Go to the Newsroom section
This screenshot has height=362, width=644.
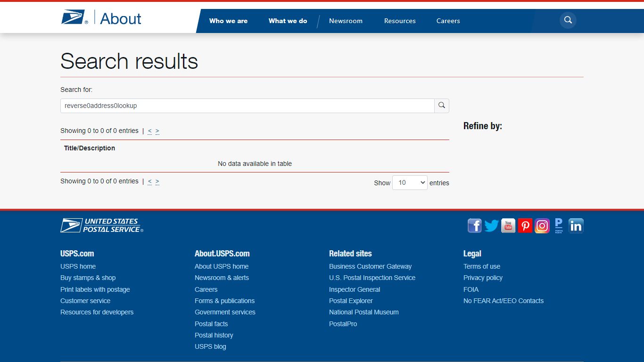tap(346, 21)
